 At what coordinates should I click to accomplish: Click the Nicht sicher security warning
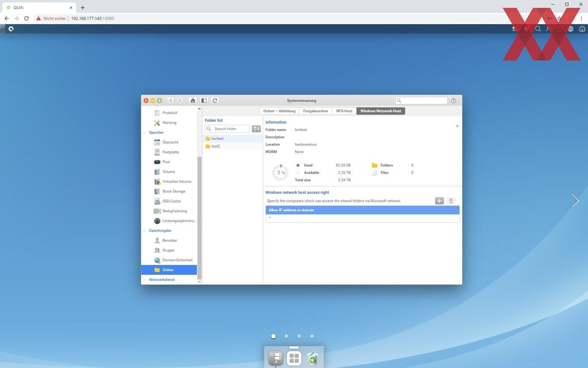click(x=51, y=19)
